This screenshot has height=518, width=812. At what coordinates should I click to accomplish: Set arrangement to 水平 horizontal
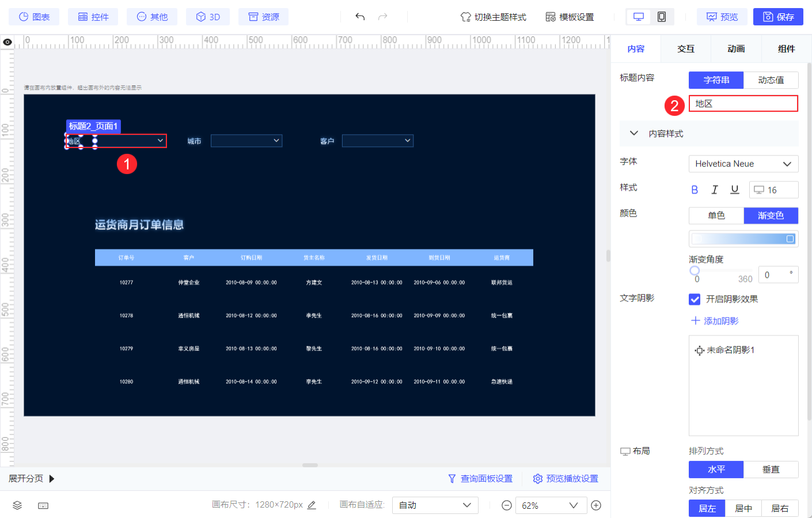[716, 470]
